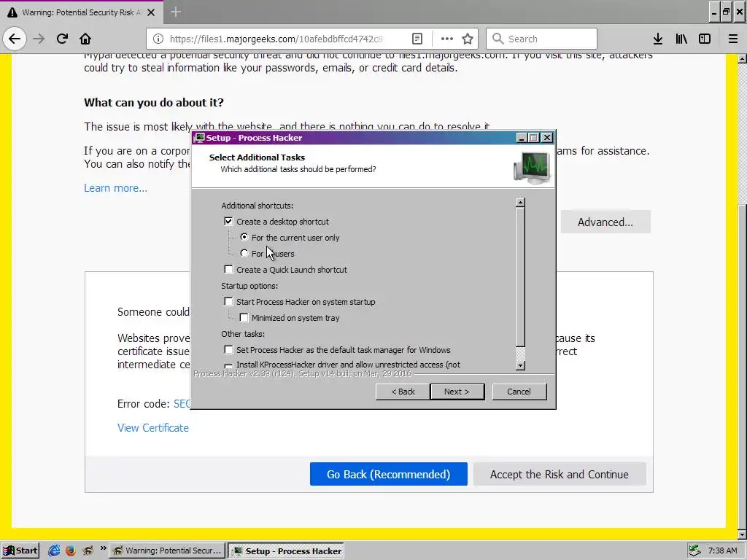Click the setup list scroll down arrow
Image resolution: width=747 pixels, height=560 pixels.
520,366
